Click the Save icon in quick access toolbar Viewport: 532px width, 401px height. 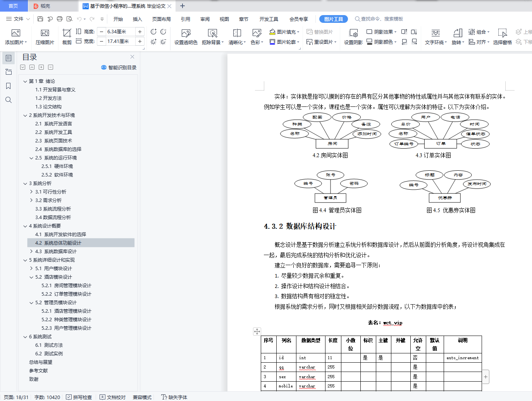(x=40, y=19)
